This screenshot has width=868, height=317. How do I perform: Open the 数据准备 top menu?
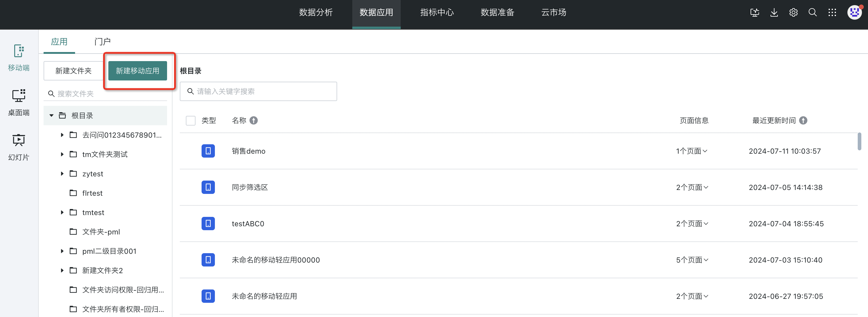pyautogui.click(x=497, y=13)
